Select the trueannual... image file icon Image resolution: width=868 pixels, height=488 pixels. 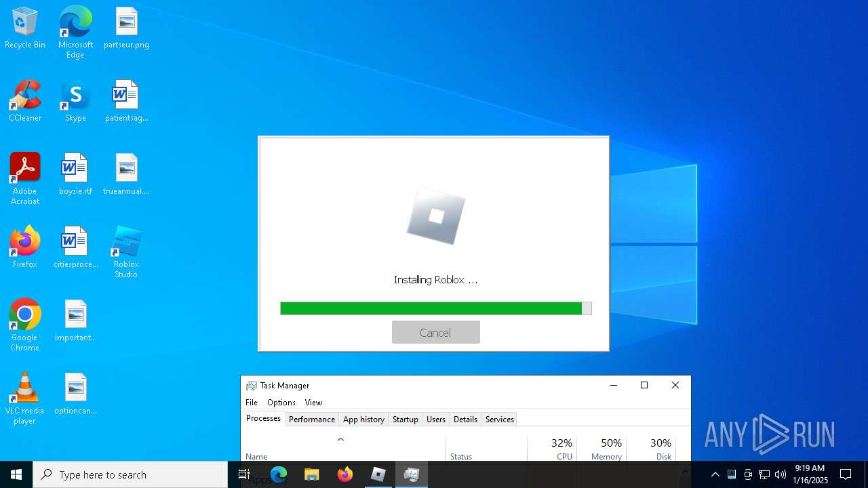[x=126, y=175]
